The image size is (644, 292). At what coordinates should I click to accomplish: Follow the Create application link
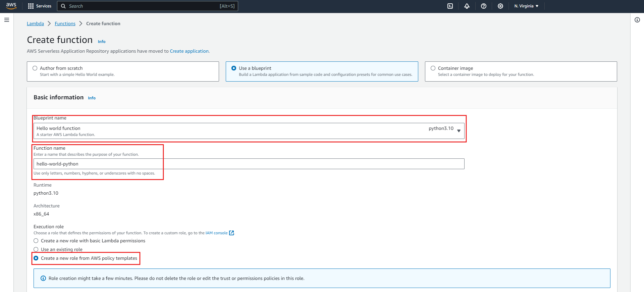(x=189, y=51)
